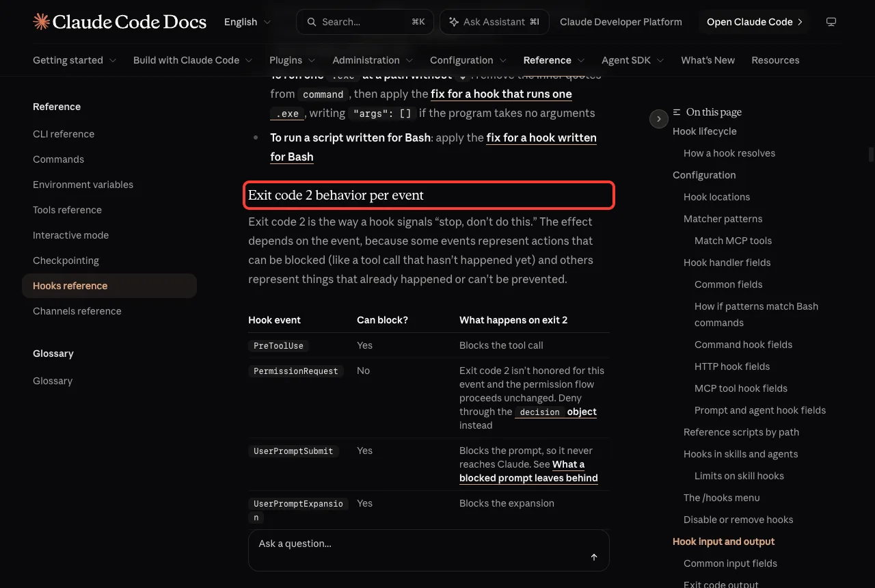Jump to Matcher patterns section
The height and width of the screenshot is (588, 875).
pyautogui.click(x=723, y=219)
